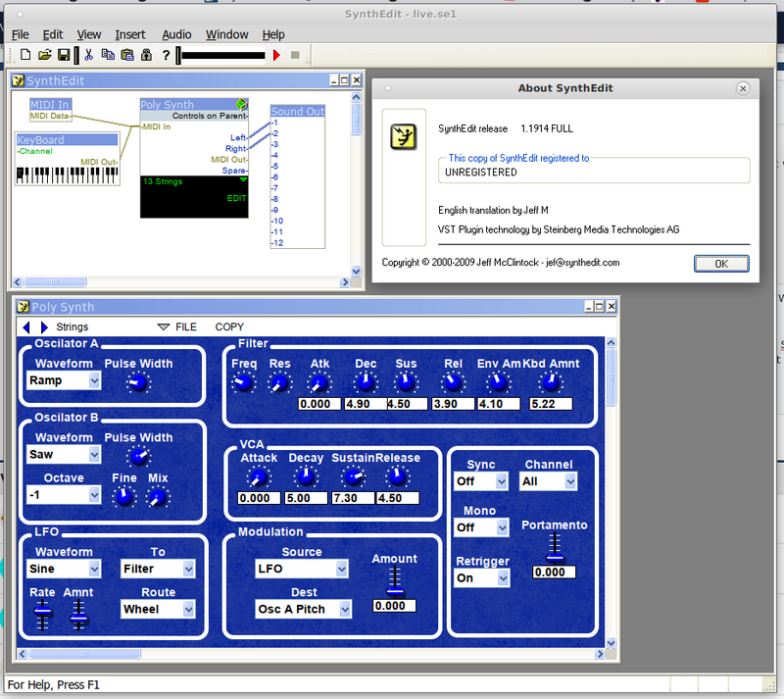
Task: Click the Open file toolbar icon
Action: tap(44, 55)
